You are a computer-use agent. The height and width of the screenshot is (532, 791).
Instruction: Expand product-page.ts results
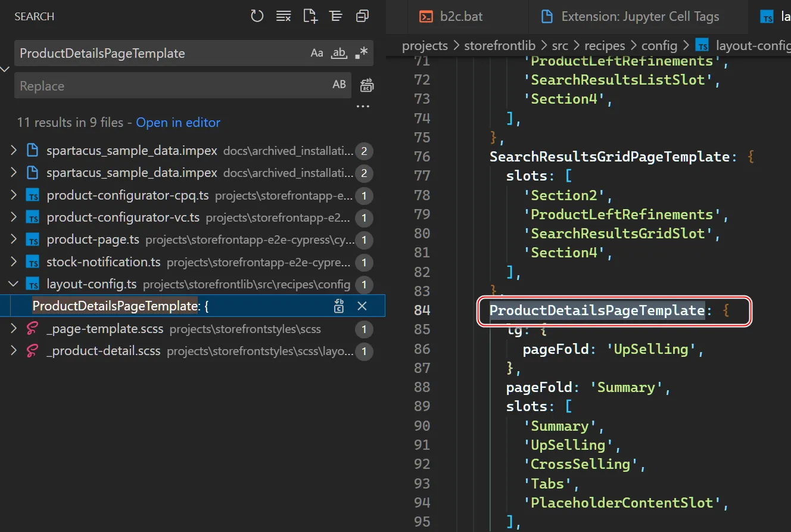coord(13,240)
